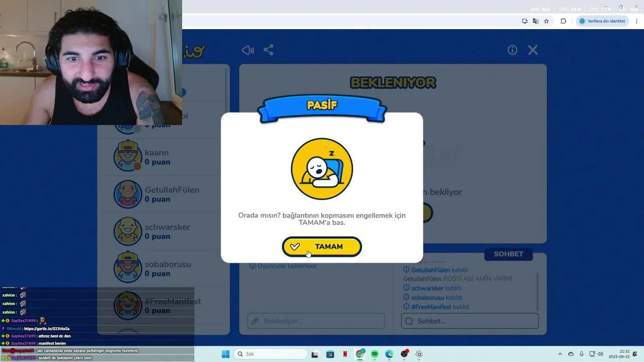Viewport: 644px width, 362px height.
Task: Open the translate page icon
Action: (x=535, y=21)
